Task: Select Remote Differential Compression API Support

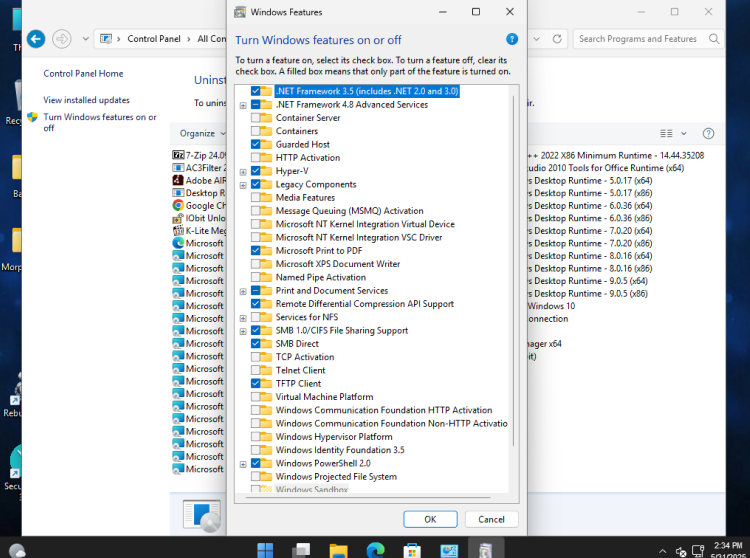Action: pyautogui.click(x=364, y=304)
